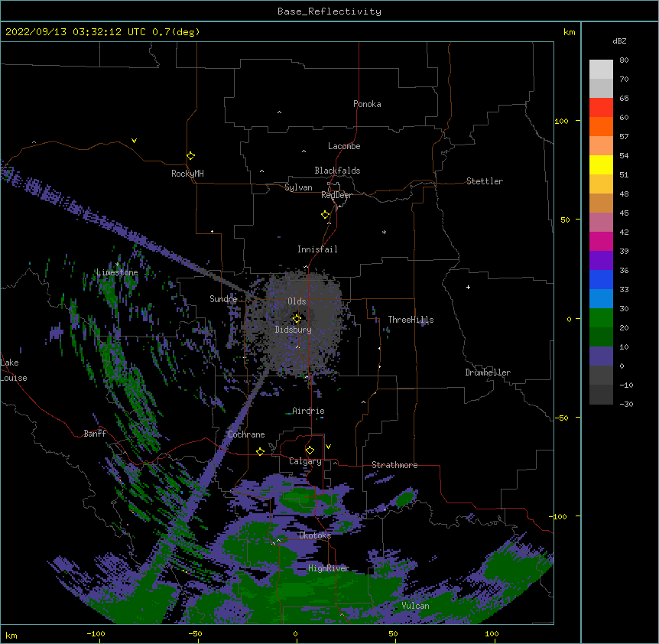
Task: Click the purple 39-36 dBZ legend swatch
Action: point(601,260)
